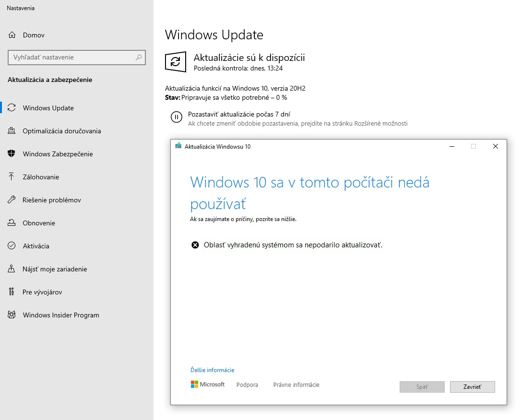Click the Windows Zabezpečenie shield icon
This screenshot has height=420, width=521.
(x=12, y=153)
